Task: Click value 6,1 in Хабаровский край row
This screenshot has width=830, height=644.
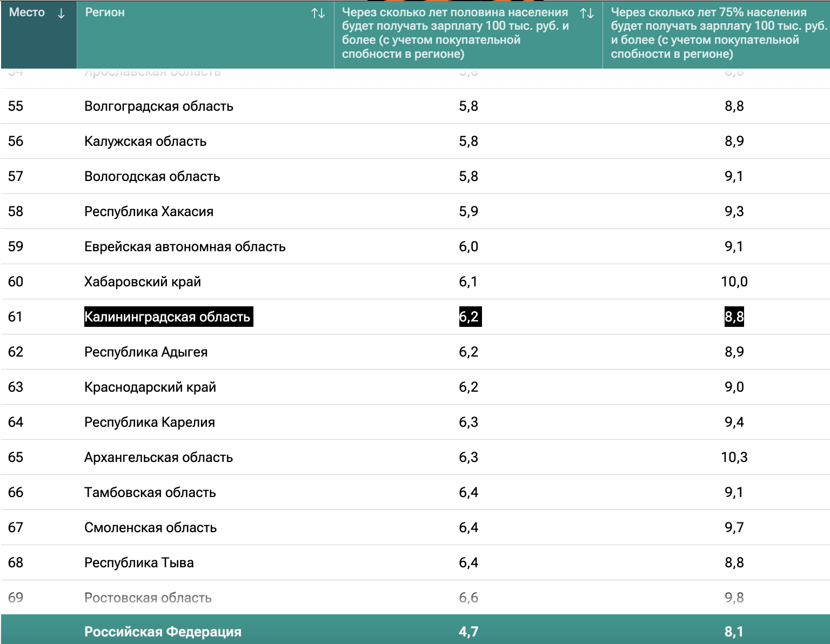Action: tap(468, 281)
